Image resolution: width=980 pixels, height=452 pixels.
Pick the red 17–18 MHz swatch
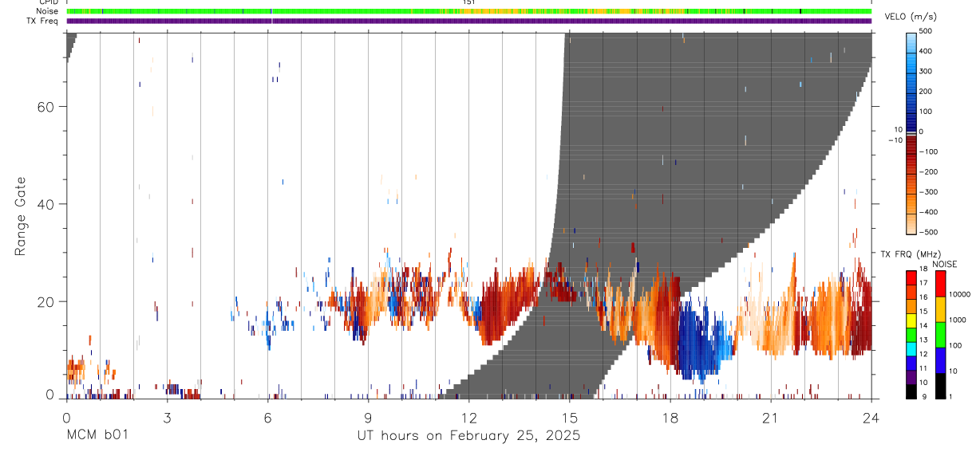click(x=911, y=277)
